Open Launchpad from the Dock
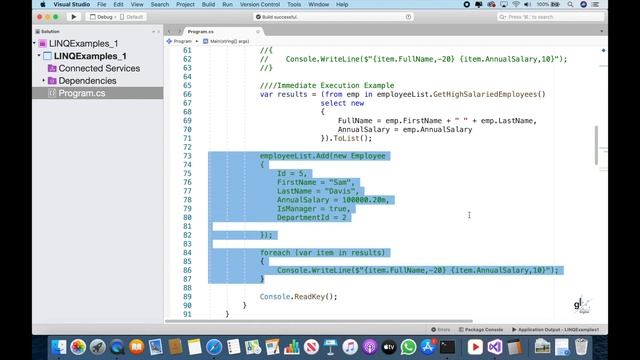The height and width of the screenshot is (360, 640). 98,347
